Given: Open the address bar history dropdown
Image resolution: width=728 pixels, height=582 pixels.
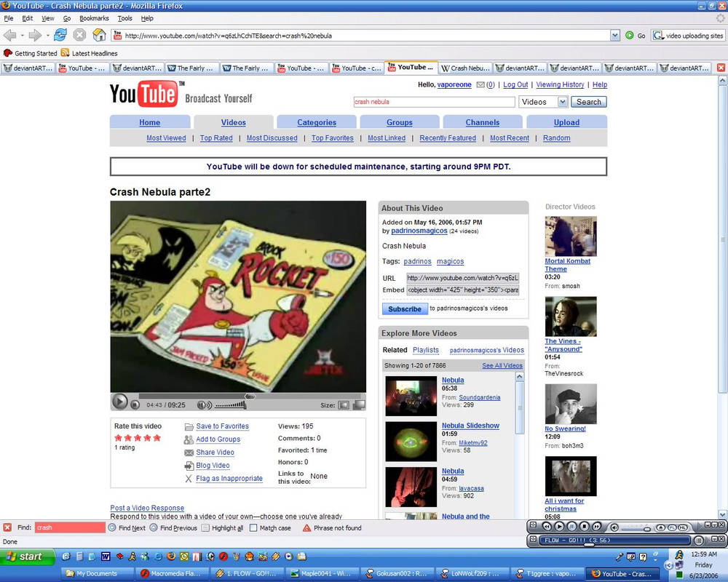Looking at the screenshot, I should [x=615, y=35].
